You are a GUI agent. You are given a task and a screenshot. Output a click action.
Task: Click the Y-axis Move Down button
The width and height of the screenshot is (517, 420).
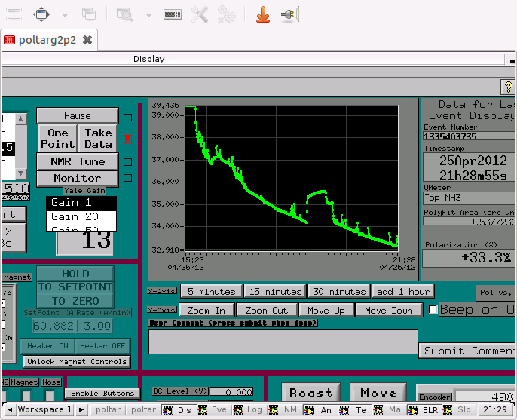tap(389, 311)
